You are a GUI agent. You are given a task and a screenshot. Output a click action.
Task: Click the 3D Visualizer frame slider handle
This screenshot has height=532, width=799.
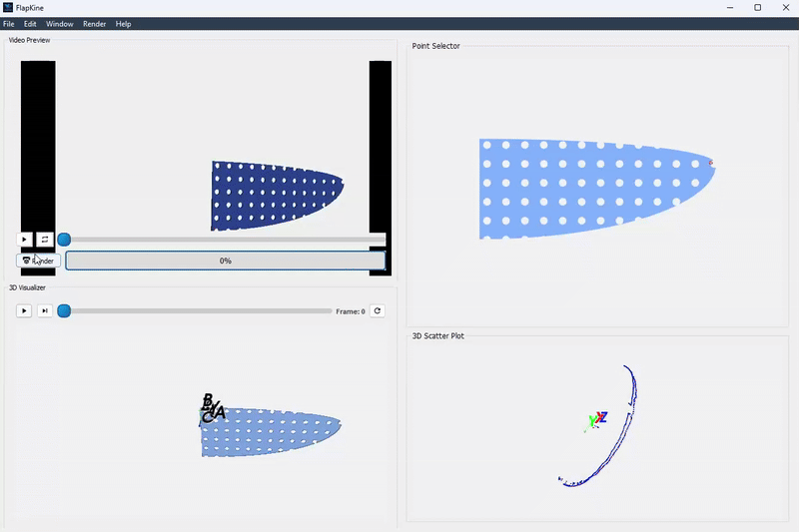pyautogui.click(x=64, y=311)
